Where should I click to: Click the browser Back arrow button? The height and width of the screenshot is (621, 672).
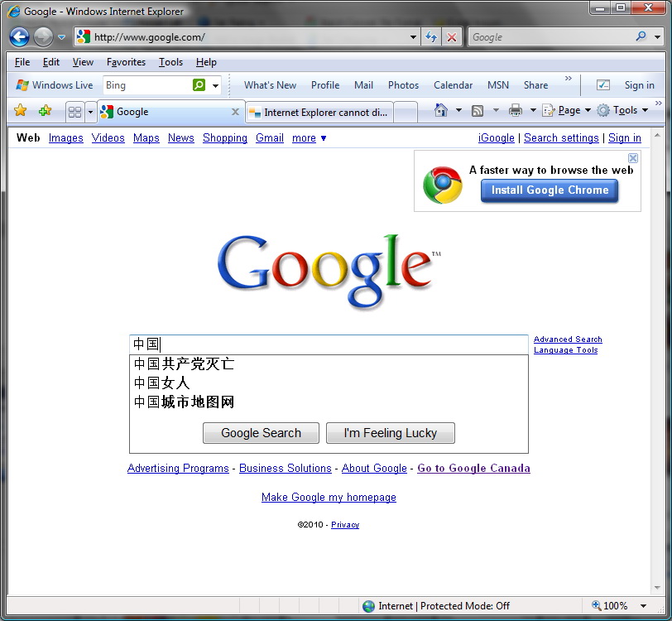point(19,36)
